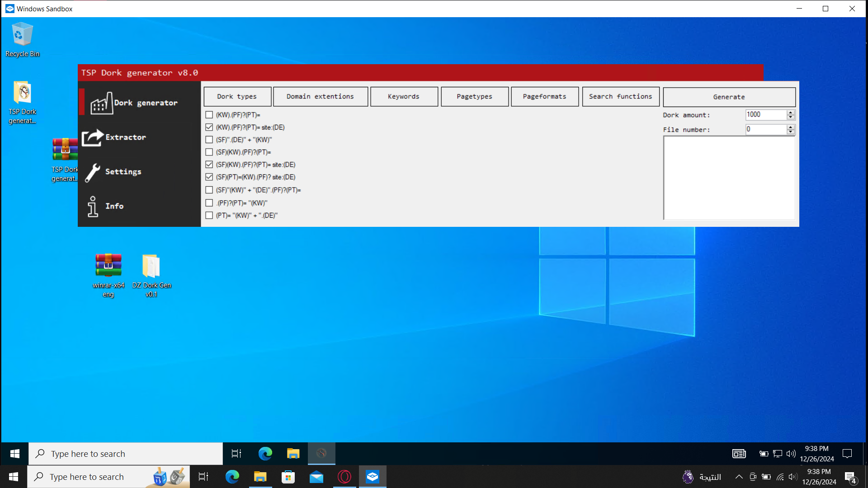This screenshot has width=868, height=488.
Task: Open the sandbox volume icon
Action: coord(791,454)
